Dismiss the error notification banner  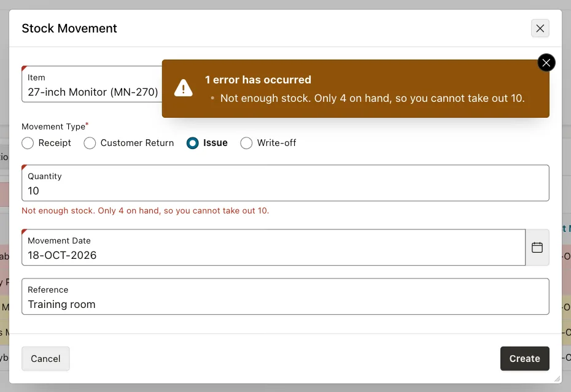pos(546,63)
